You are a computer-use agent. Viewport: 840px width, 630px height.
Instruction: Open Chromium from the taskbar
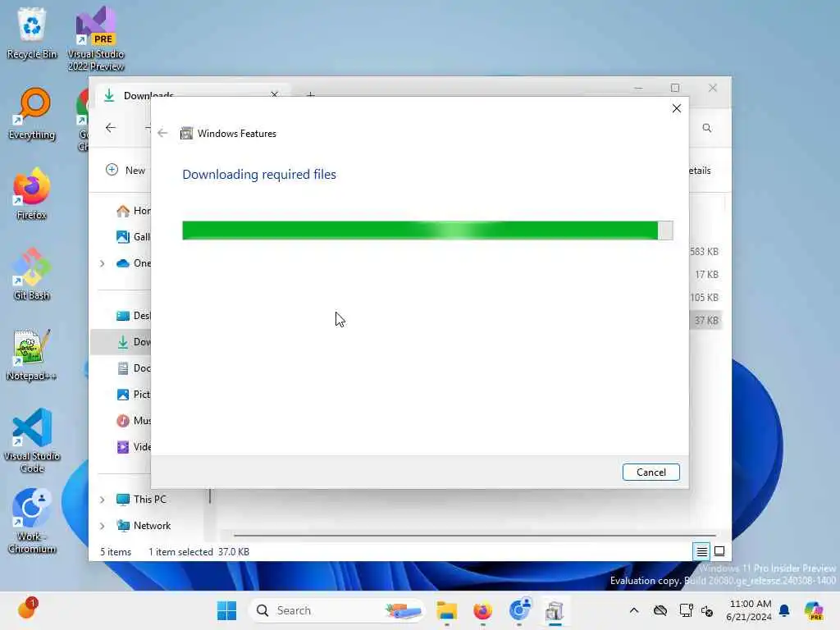click(518, 610)
